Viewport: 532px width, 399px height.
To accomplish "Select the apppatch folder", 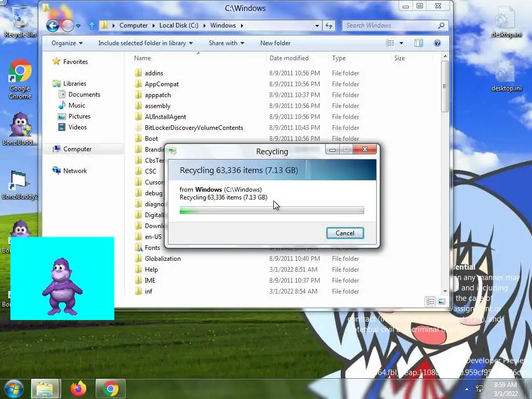I will coord(158,95).
